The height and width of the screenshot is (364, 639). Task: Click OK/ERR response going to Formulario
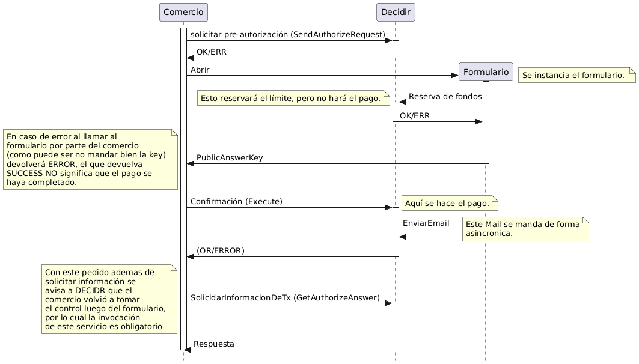(414, 116)
